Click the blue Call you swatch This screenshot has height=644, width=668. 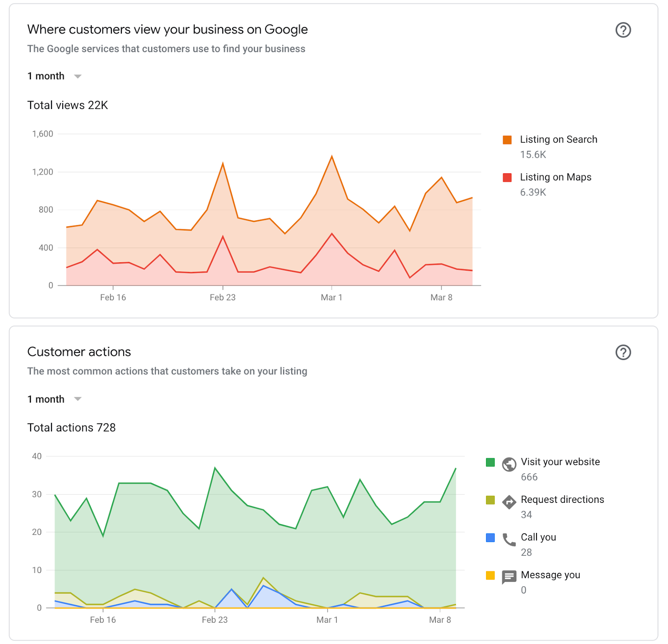click(490, 538)
